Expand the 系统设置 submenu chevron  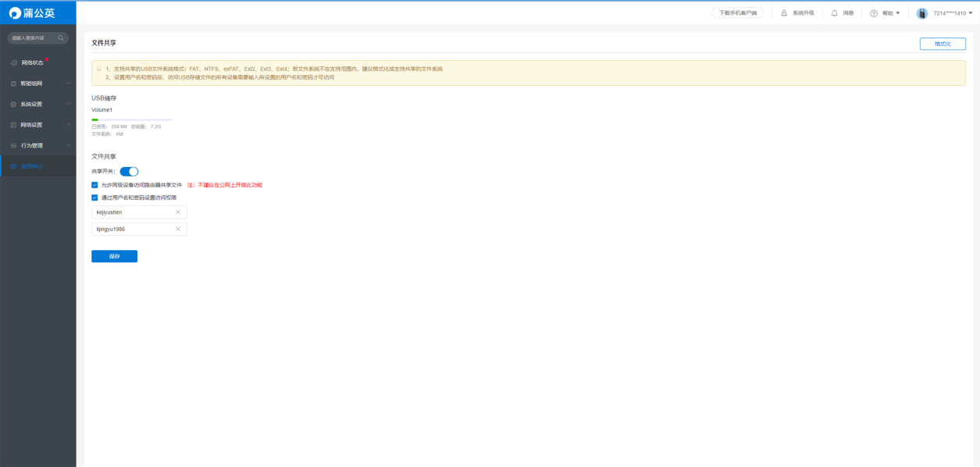tap(68, 104)
